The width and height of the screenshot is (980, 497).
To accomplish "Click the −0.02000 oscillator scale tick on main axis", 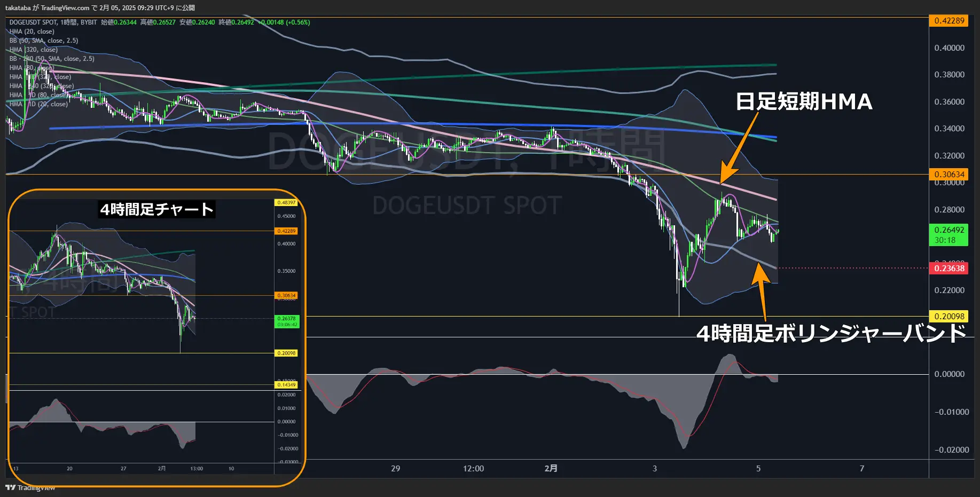I will tap(951, 450).
